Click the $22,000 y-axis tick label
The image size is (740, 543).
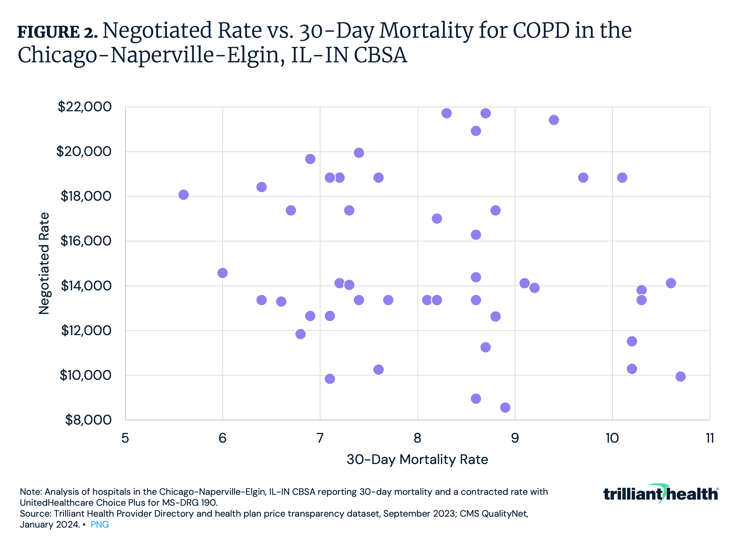click(84, 107)
